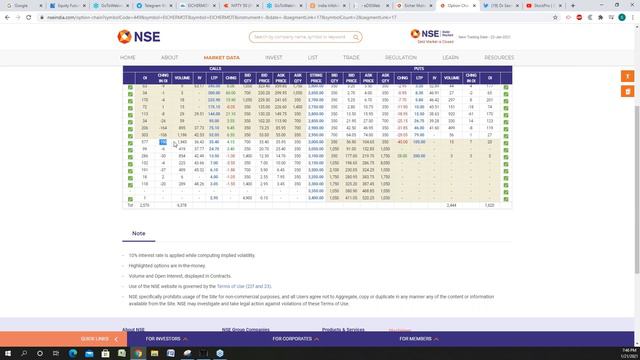Image resolution: width=640 pixels, height=360 pixels.
Task: Open the Mail app on the taskbar
Action: 89,353
